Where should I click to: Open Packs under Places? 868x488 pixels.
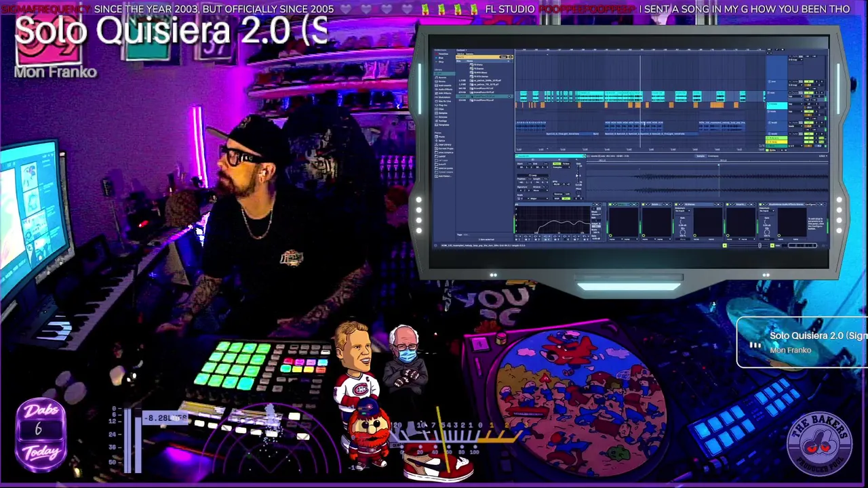point(440,136)
